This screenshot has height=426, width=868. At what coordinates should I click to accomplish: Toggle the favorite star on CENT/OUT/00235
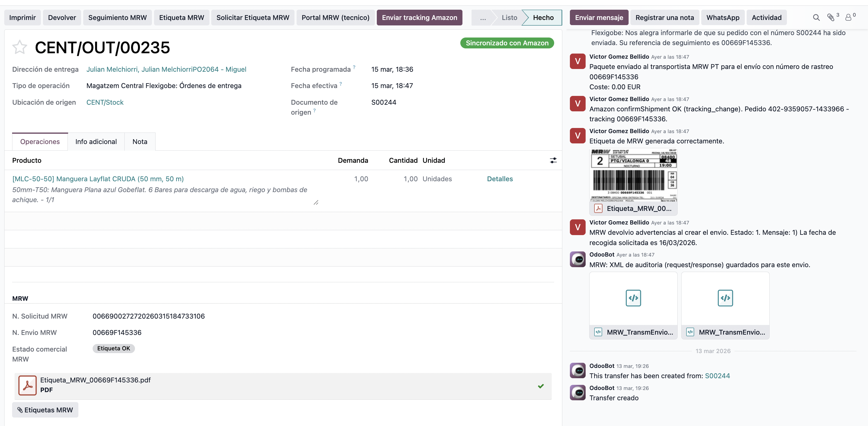(20, 47)
